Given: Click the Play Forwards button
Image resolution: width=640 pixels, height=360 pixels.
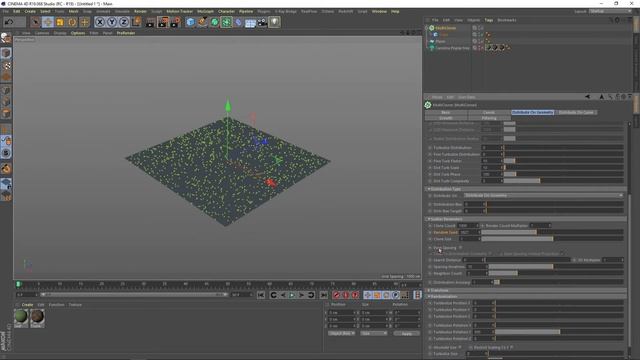Looking at the screenshot, I should click(x=292, y=295).
